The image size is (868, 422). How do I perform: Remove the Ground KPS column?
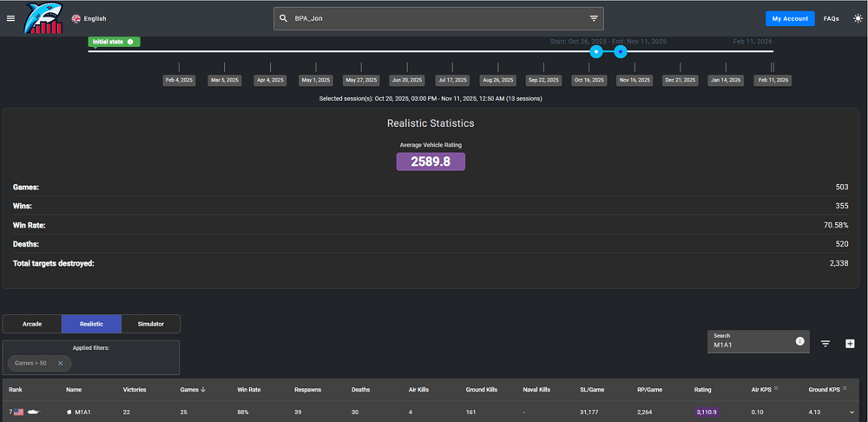point(846,389)
